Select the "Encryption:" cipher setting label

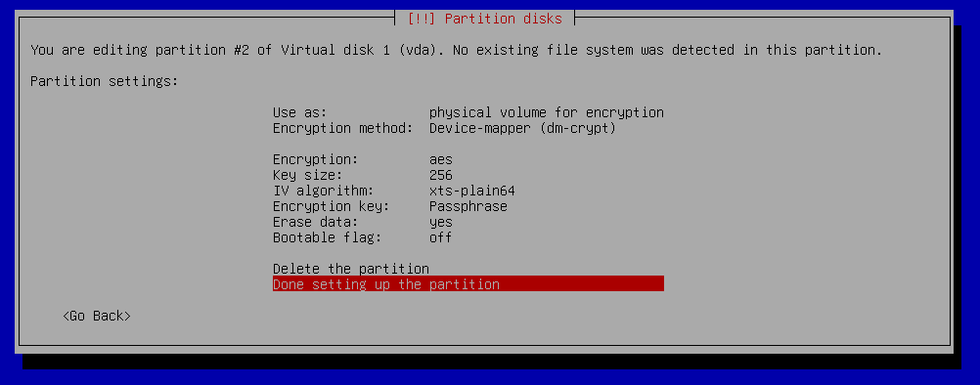pos(316,159)
